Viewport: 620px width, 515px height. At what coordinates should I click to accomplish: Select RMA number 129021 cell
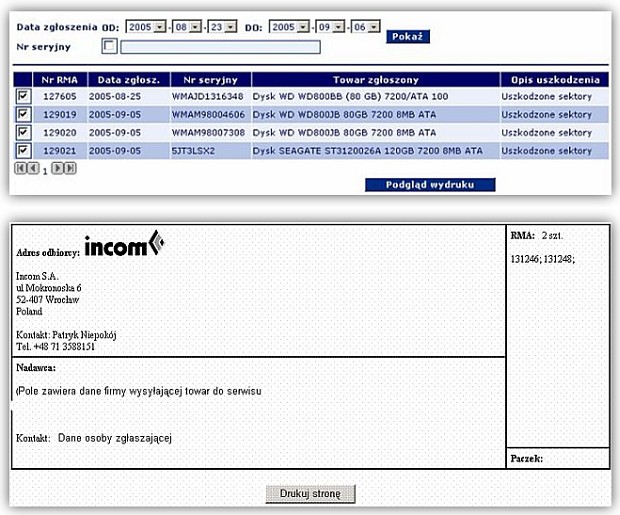[60, 151]
